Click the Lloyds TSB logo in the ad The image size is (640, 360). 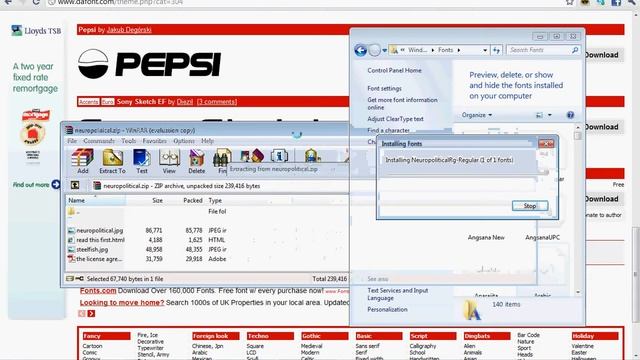point(36,31)
